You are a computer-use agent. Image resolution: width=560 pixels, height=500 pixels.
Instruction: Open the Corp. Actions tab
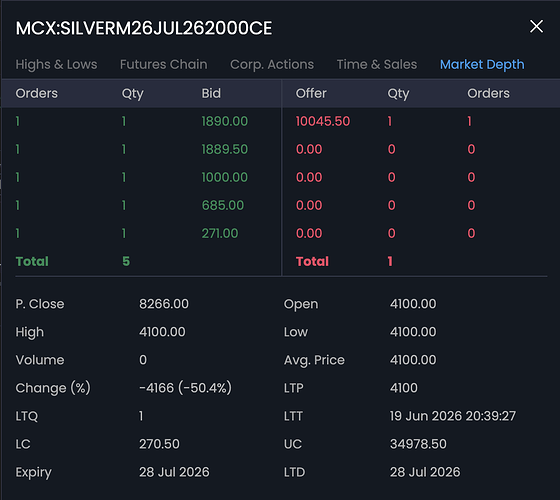click(x=272, y=65)
